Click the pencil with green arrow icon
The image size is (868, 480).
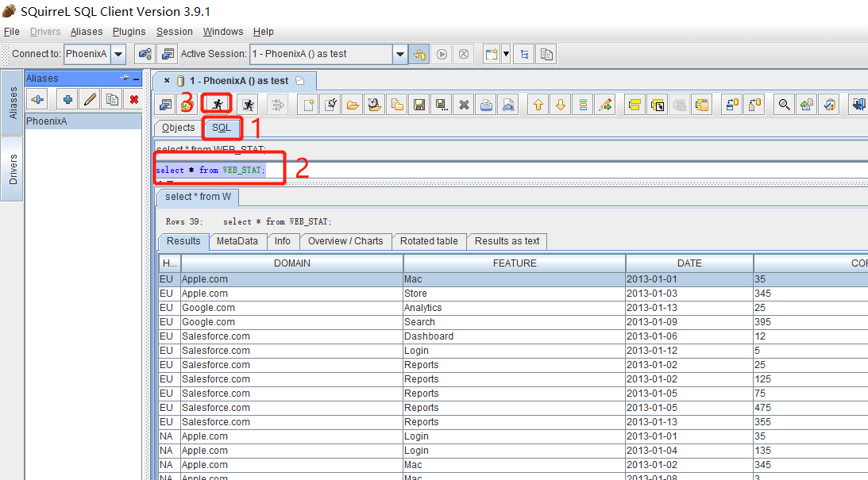click(605, 105)
